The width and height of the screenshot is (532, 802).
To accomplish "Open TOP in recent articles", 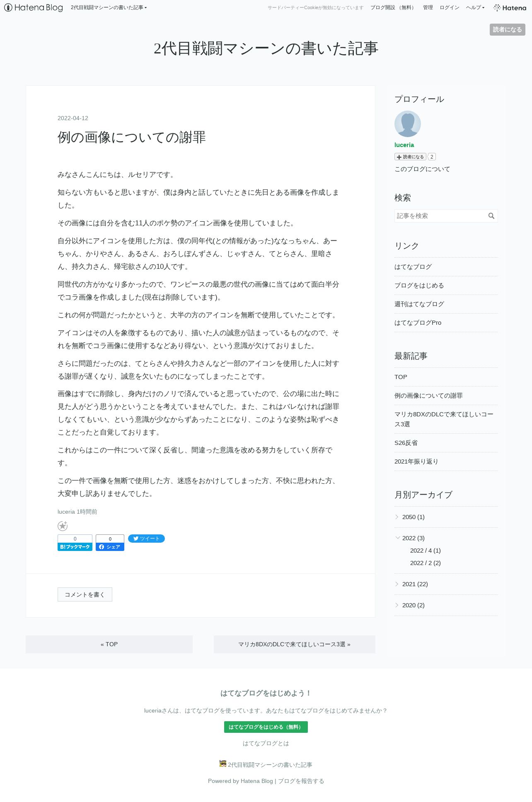I will tap(401, 377).
